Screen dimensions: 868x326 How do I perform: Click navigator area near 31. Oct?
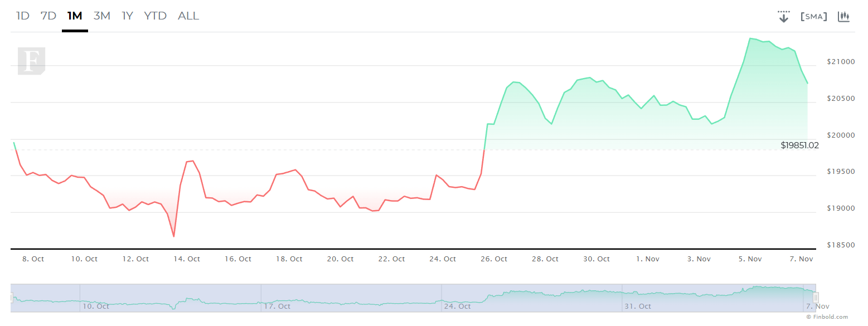pyautogui.click(x=638, y=306)
